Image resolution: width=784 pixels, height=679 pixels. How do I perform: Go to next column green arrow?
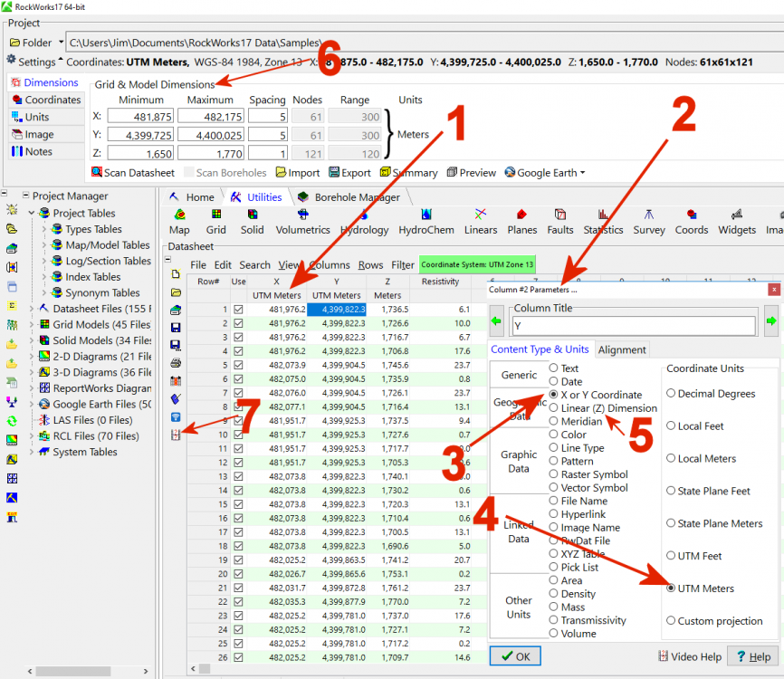[x=771, y=321]
